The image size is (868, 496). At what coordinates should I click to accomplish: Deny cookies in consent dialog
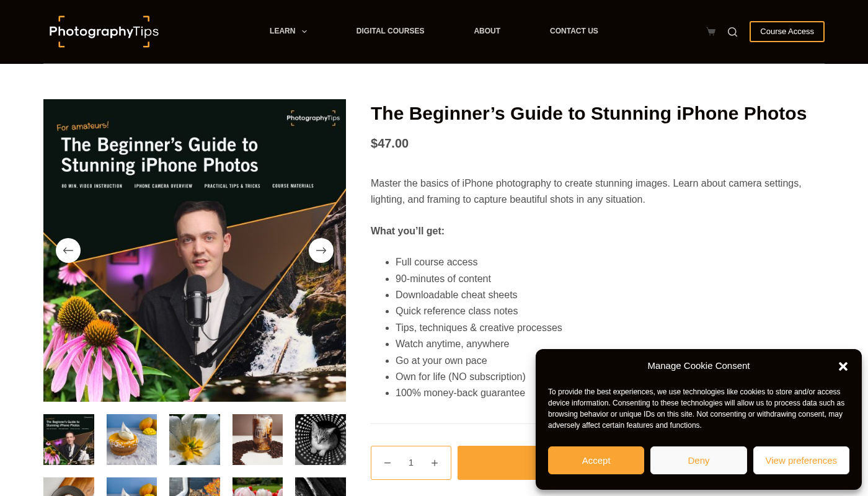tap(699, 461)
